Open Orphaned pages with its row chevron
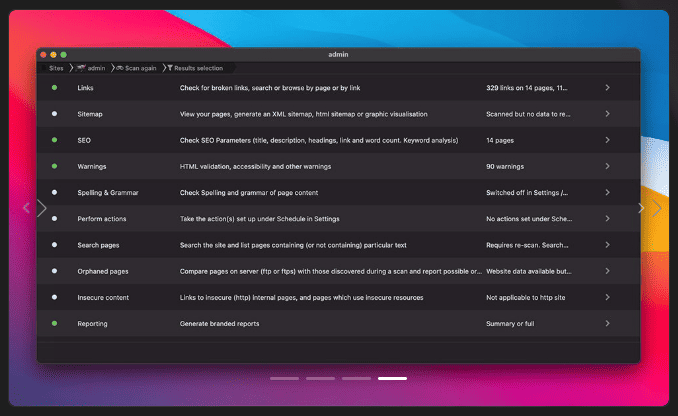 [608, 271]
